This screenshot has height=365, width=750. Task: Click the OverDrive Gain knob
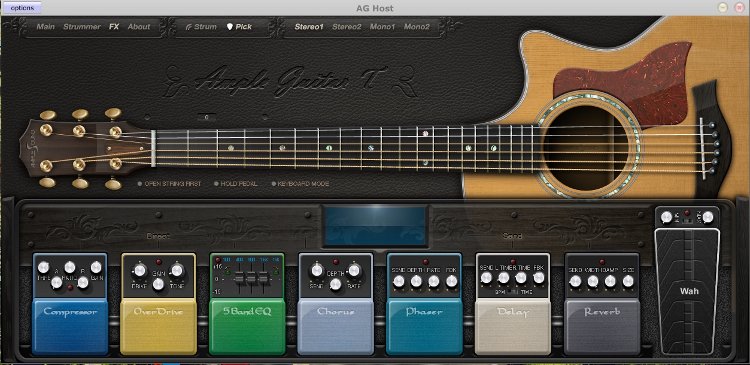[158, 284]
